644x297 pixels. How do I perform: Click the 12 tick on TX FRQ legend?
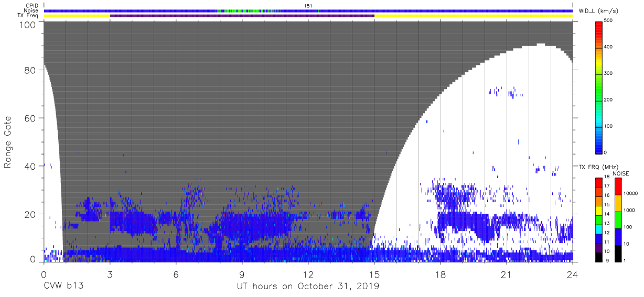click(607, 233)
